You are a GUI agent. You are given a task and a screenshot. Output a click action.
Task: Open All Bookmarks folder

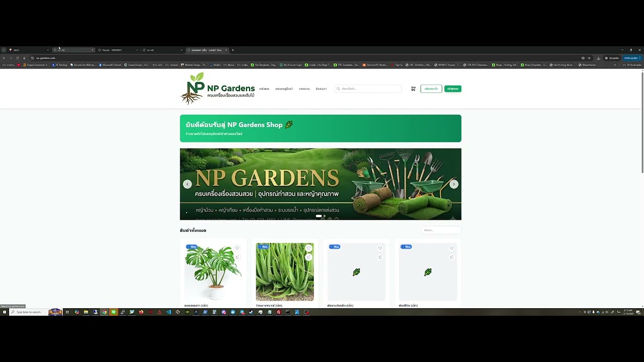[632, 65]
